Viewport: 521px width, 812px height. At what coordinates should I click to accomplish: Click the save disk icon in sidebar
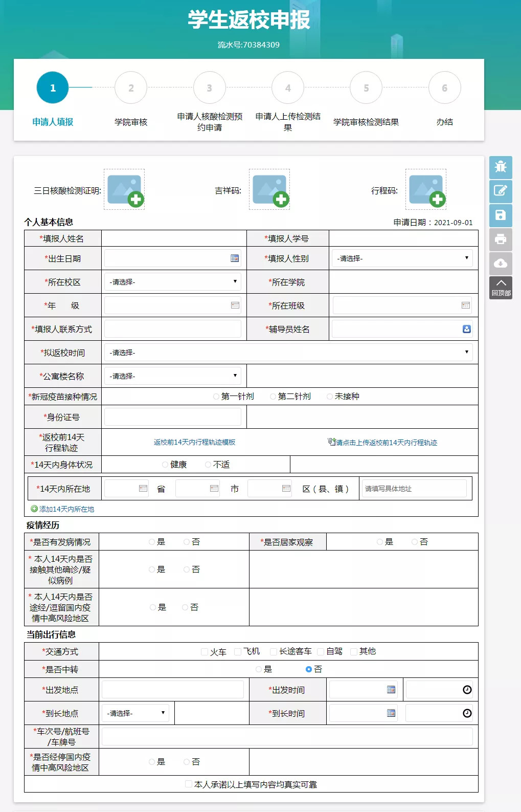coord(501,215)
